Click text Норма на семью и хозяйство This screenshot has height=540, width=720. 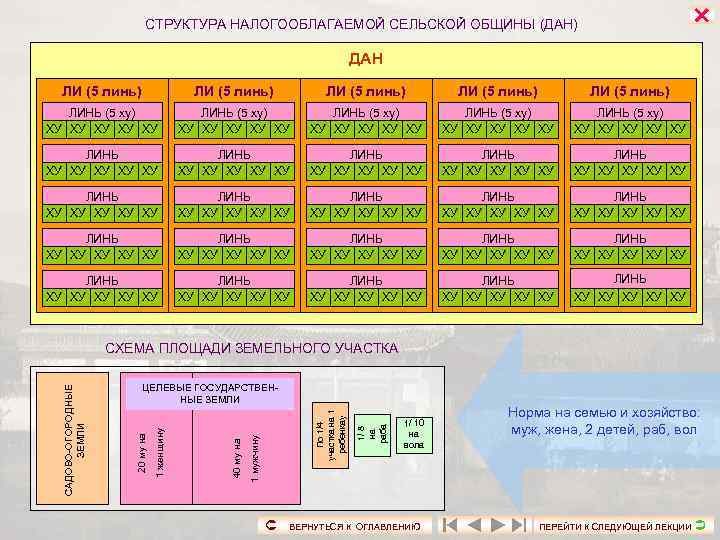(604, 412)
